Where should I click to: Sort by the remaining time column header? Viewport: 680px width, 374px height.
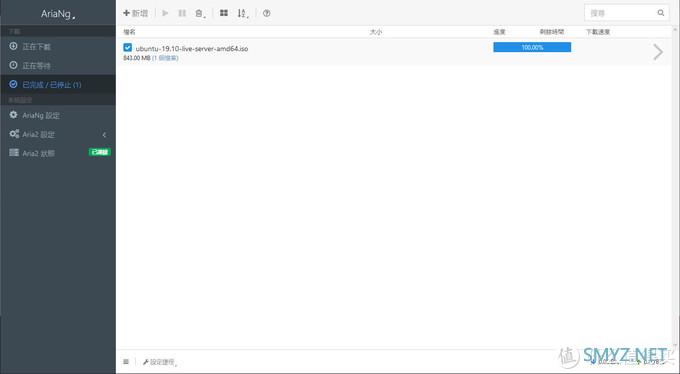552,32
